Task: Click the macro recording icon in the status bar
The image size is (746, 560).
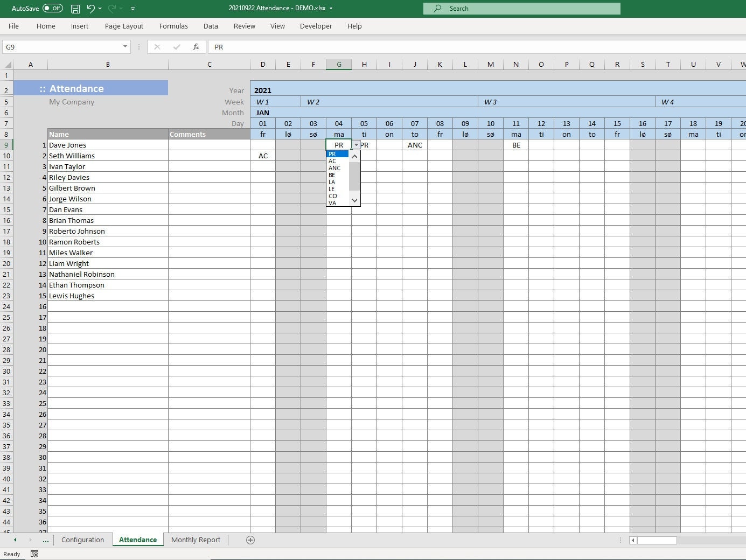Action: [34, 554]
